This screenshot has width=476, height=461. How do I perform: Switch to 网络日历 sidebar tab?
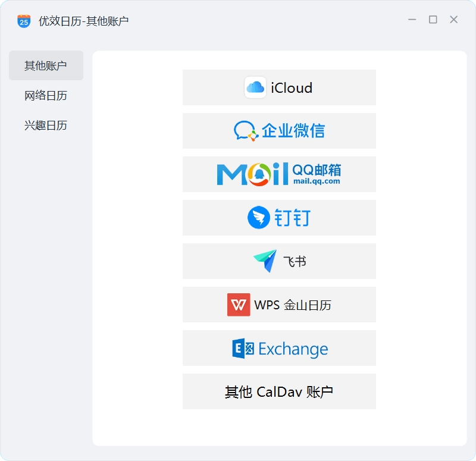(x=46, y=96)
